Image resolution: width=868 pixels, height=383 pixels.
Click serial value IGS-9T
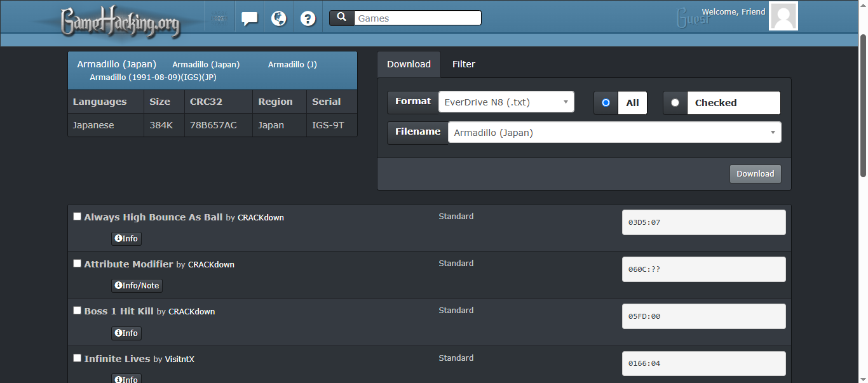click(x=328, y=125)
